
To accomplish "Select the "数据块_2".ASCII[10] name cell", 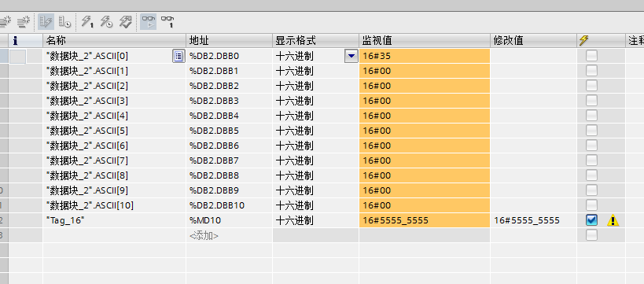I will coord(114,205).
